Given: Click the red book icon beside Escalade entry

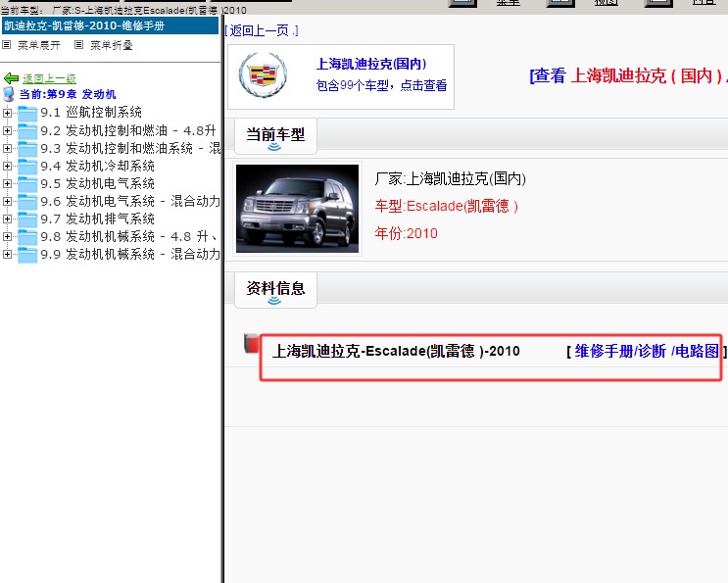Looking at the screenshot, I should [251, 343].
